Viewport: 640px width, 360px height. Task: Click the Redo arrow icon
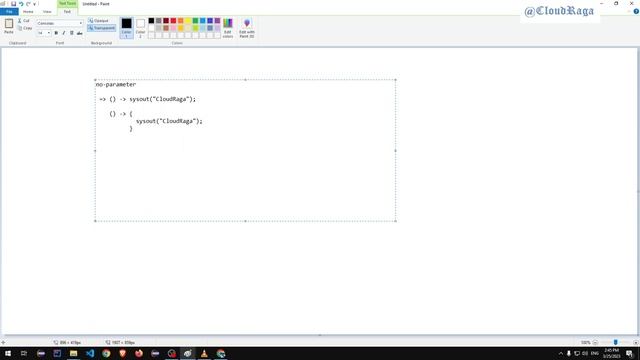pyautogui.click(x=28, y=4)
